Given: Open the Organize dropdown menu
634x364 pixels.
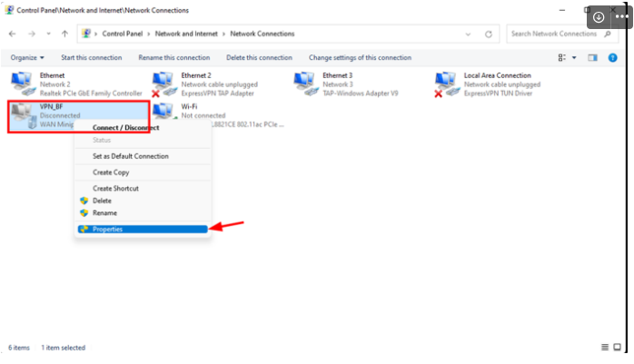Looking at the screenshot, I should coord(27,57).
